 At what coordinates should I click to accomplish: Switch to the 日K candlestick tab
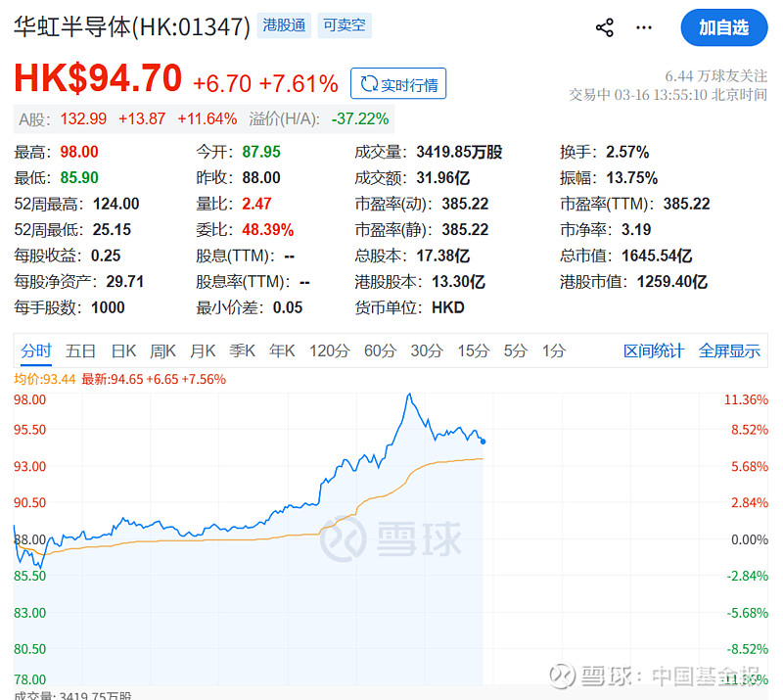[x=121, y=350]
